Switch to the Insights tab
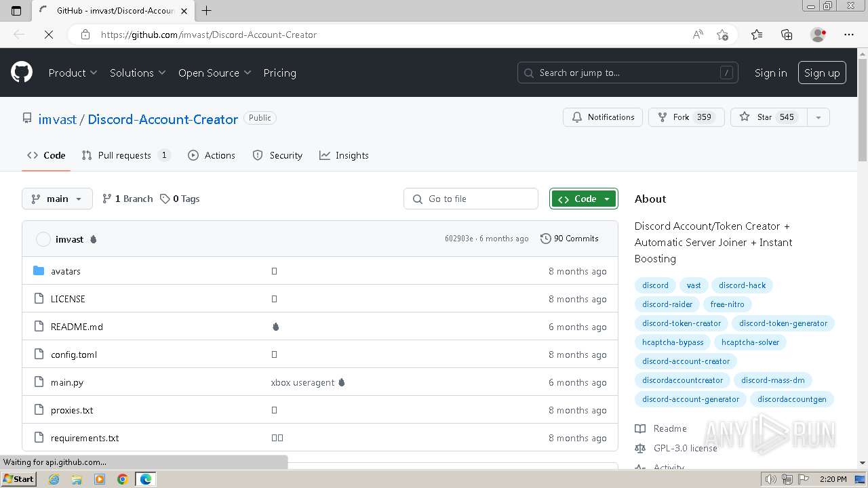The width and height of the screenshot is (868, 488). [x=344, y=155]
